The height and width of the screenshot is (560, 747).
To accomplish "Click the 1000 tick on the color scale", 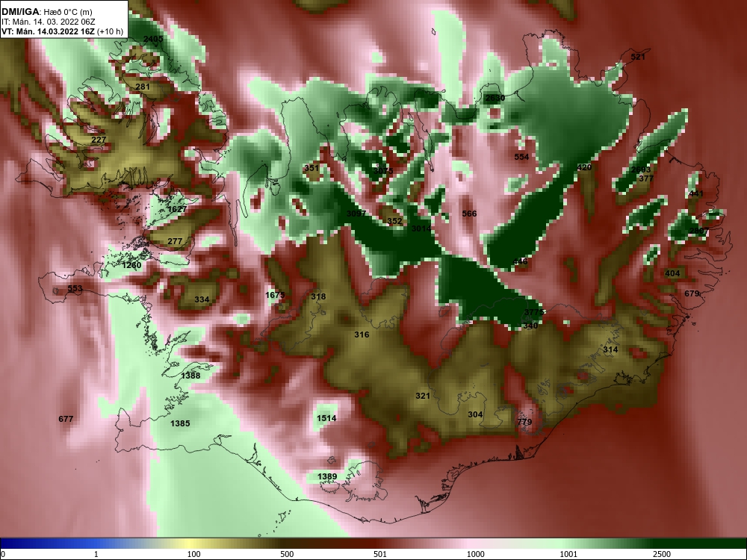I will tap(475, 554).
